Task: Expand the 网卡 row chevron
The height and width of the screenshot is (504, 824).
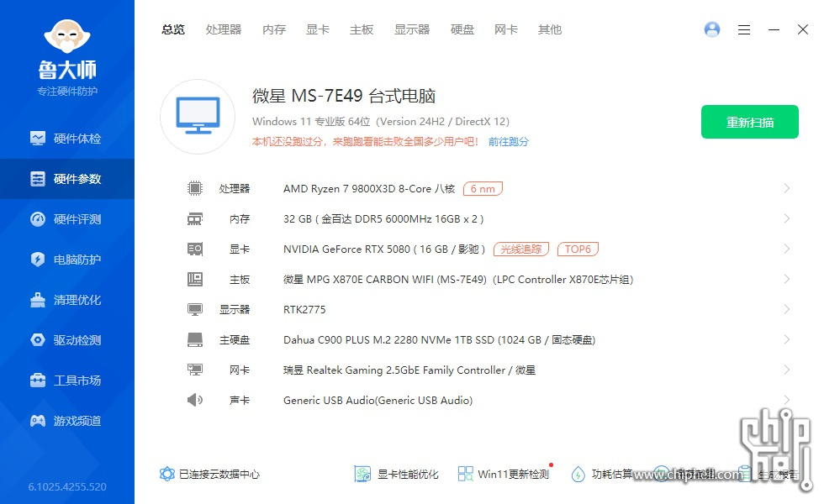Action: pos(787,370)
